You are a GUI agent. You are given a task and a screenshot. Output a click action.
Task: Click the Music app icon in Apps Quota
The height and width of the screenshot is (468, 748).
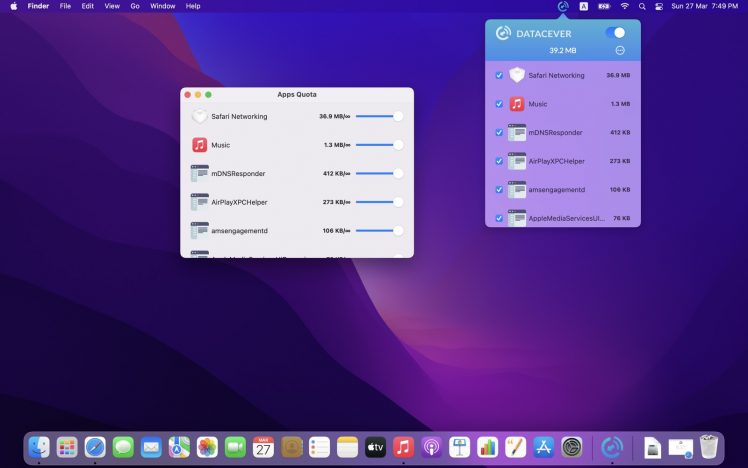(200, 145)
